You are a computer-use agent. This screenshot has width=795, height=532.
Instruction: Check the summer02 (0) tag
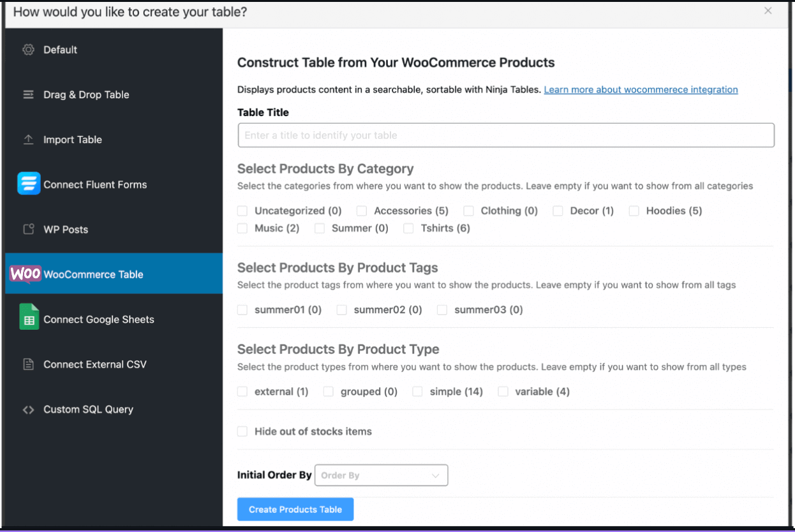342,309
